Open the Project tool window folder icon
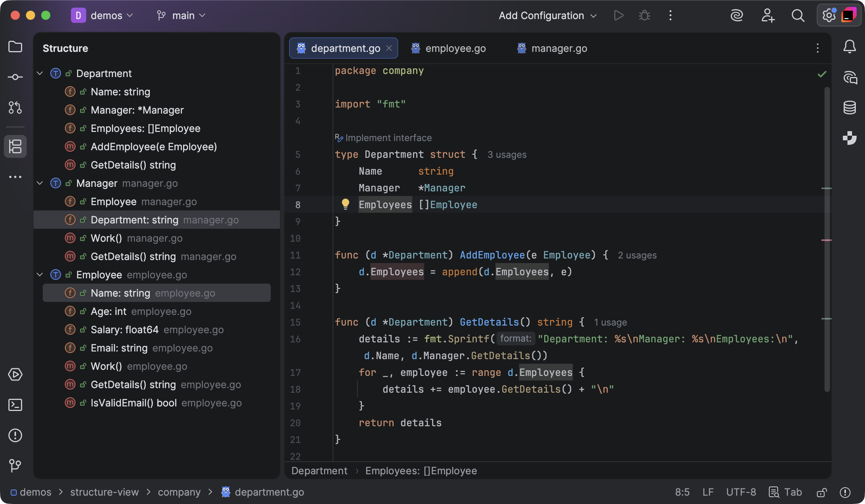 (15, 47)
